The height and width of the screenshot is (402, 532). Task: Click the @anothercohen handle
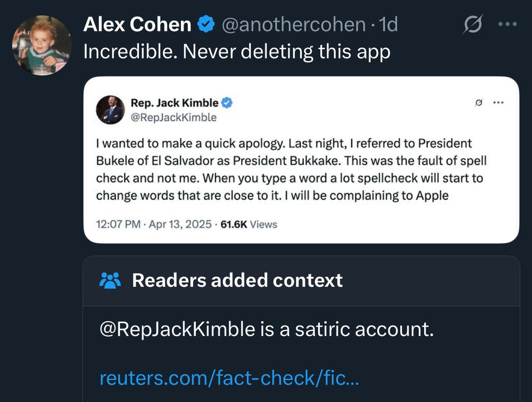(x=293, y=24)
